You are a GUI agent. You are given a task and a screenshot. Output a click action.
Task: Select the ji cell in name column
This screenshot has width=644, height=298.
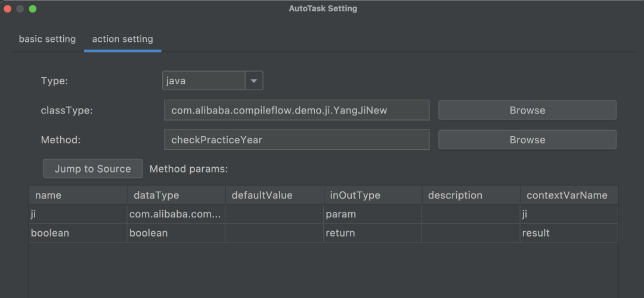click(78, 214)
